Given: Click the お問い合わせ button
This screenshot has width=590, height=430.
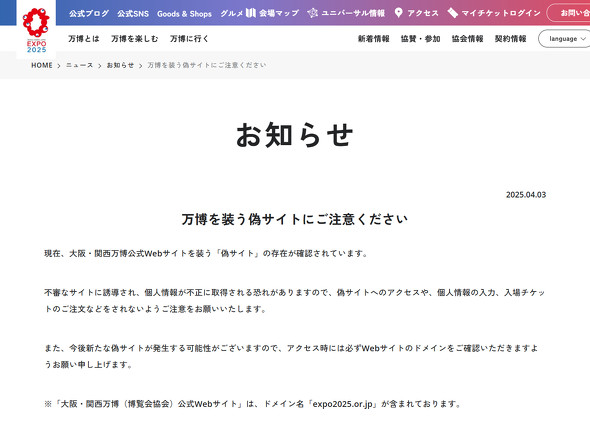Looking at the screenshot, I should pyautogui.click(x=569, y=13).
